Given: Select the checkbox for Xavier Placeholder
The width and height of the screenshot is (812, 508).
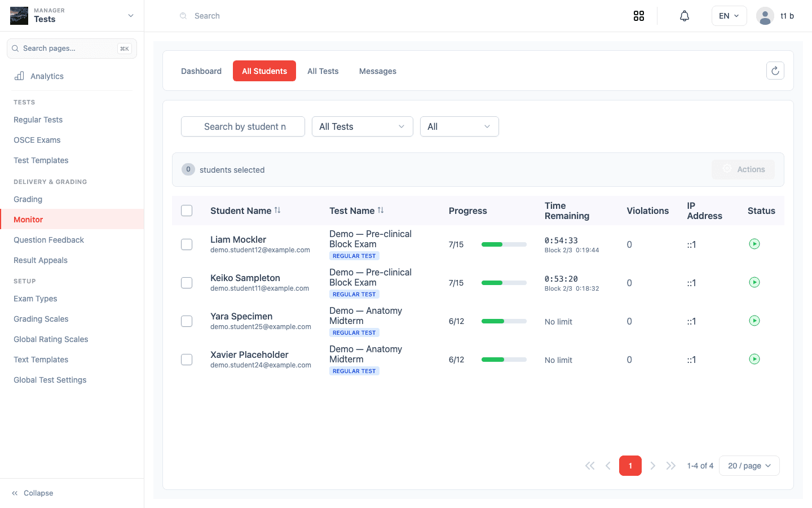Looking at the screenshot, I should coord(187,360).
